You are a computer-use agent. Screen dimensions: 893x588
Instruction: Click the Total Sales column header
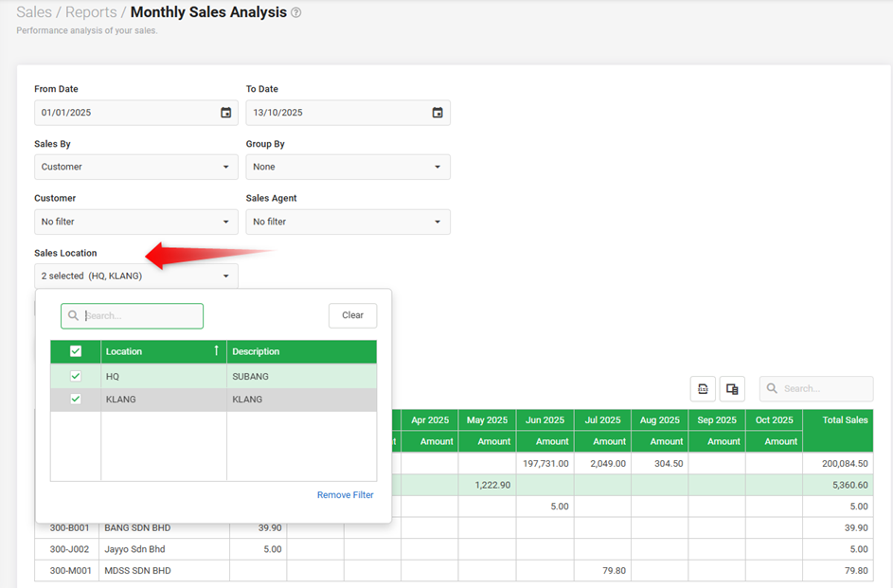(x=838, y=431)
